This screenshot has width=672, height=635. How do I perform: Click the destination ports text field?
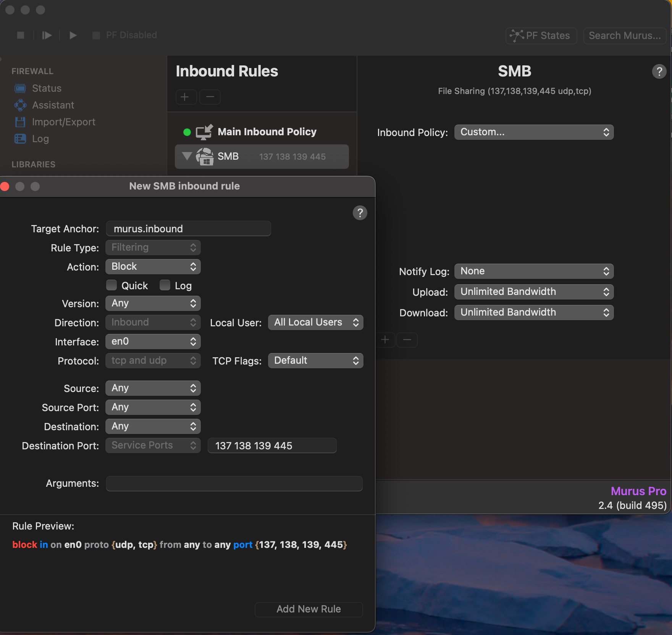(272, 445)
